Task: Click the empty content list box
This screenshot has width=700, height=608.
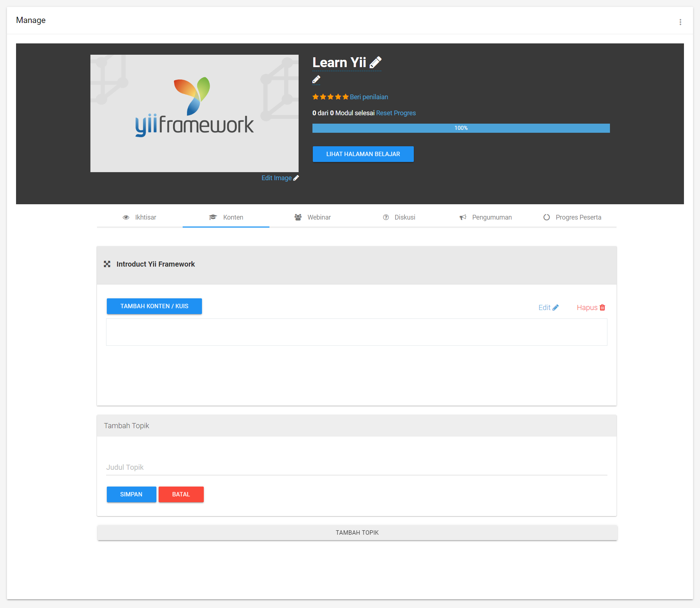Action: [357, 332]
